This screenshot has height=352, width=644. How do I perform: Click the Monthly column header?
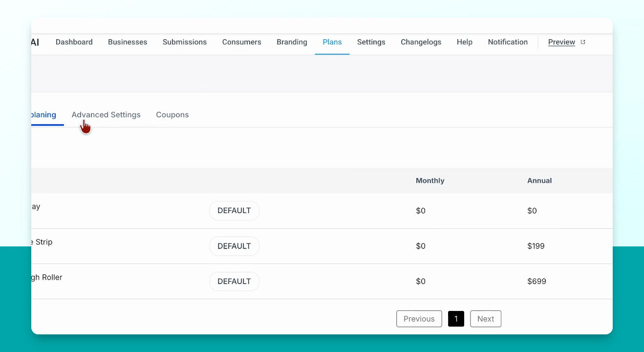pyautogui.click(x=430, y=180)
